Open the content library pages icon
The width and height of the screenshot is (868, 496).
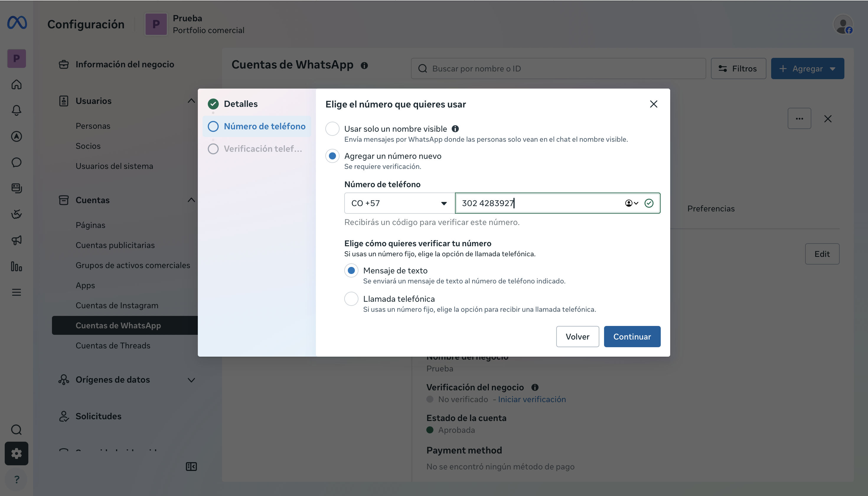click(x=16, y=188)
